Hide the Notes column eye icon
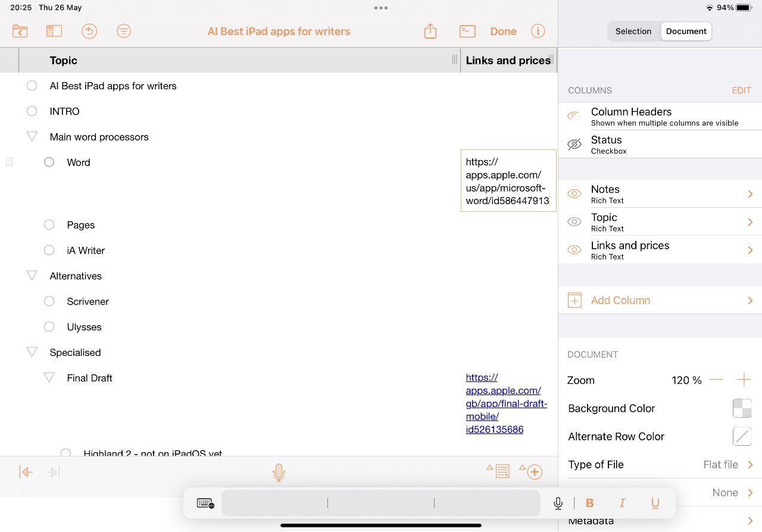 [x=574, y=194]
